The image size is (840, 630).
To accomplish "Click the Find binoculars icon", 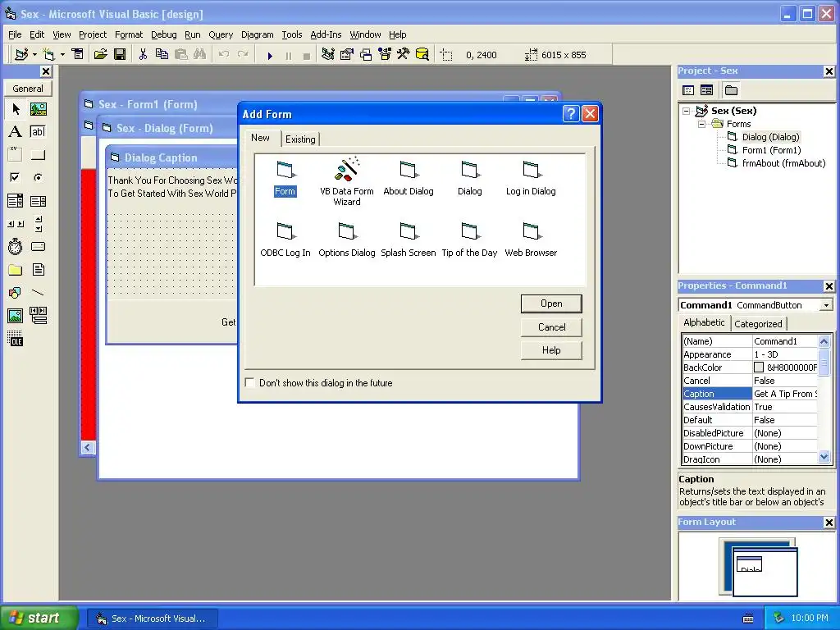I will tap(200, 55).
